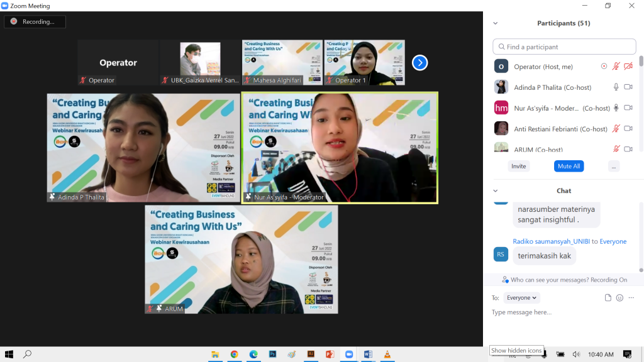Click the RS avatar in chat
The width and height of the screenshot is (644, 362).
(x=501, y=255)
